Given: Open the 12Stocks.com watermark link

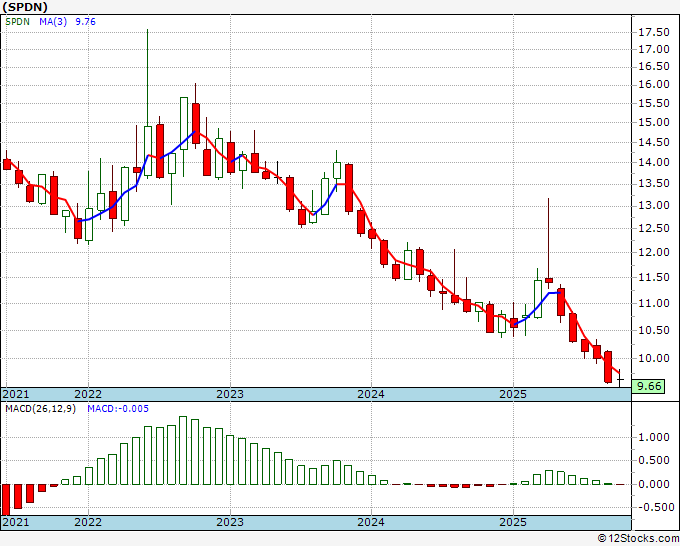Looking at the screenshot, I should pyautogui.click(x=635, y=538).
